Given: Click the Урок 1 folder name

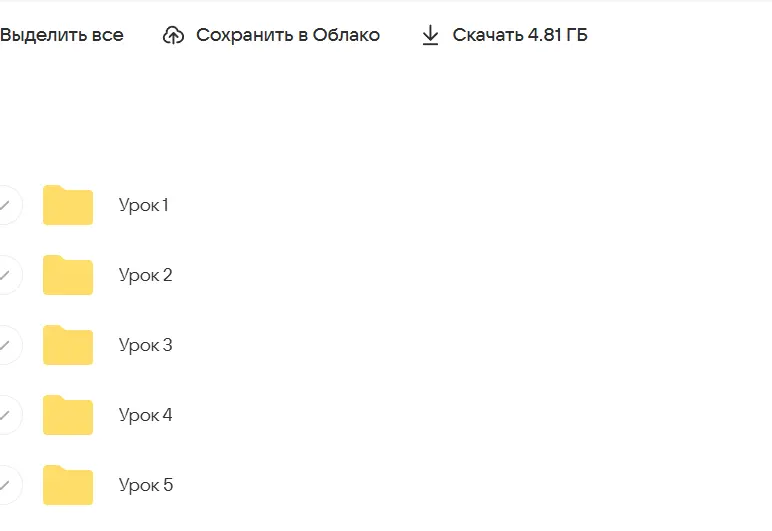Looking at the screenshot, I should 144,205.
